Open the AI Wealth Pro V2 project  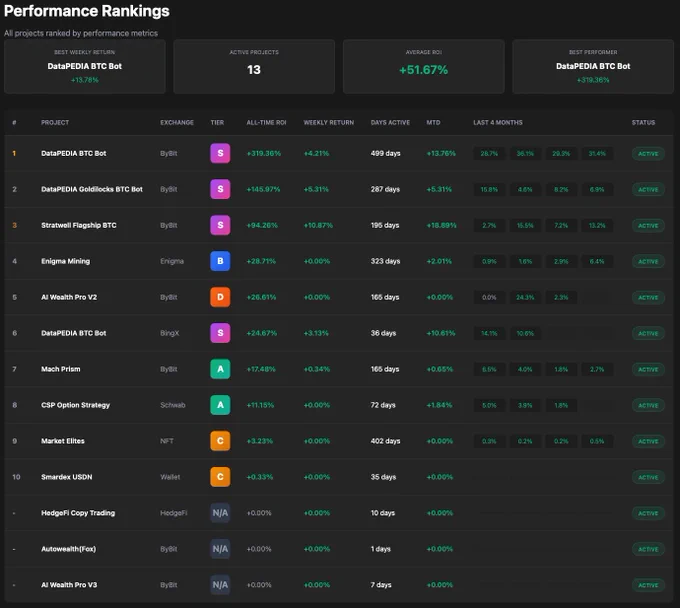coord(69,297)
